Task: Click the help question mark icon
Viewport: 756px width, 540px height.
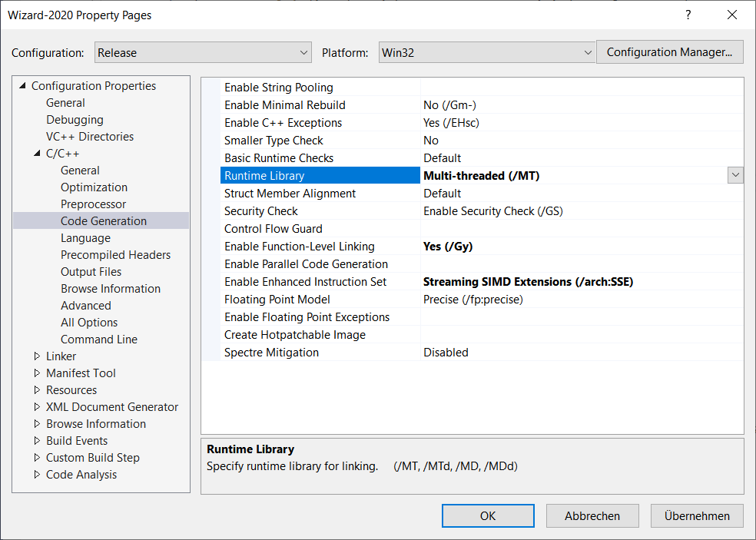Action: [x=688, y=15]
